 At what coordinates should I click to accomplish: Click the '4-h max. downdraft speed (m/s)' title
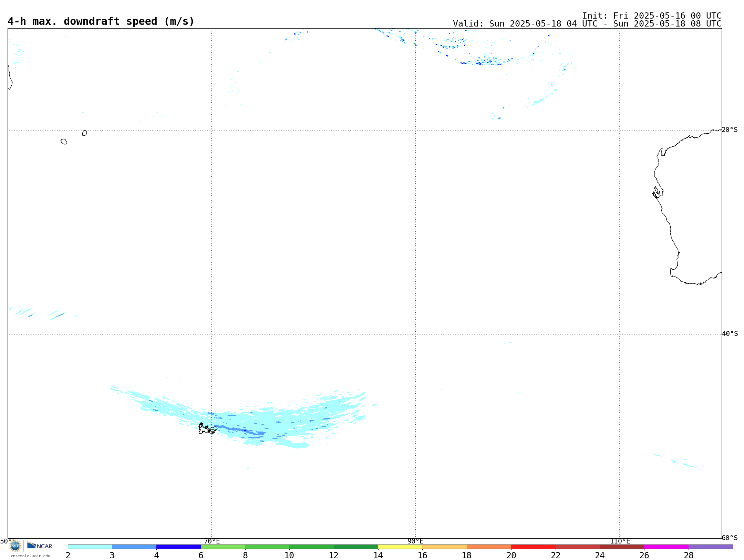coord(101,21)
